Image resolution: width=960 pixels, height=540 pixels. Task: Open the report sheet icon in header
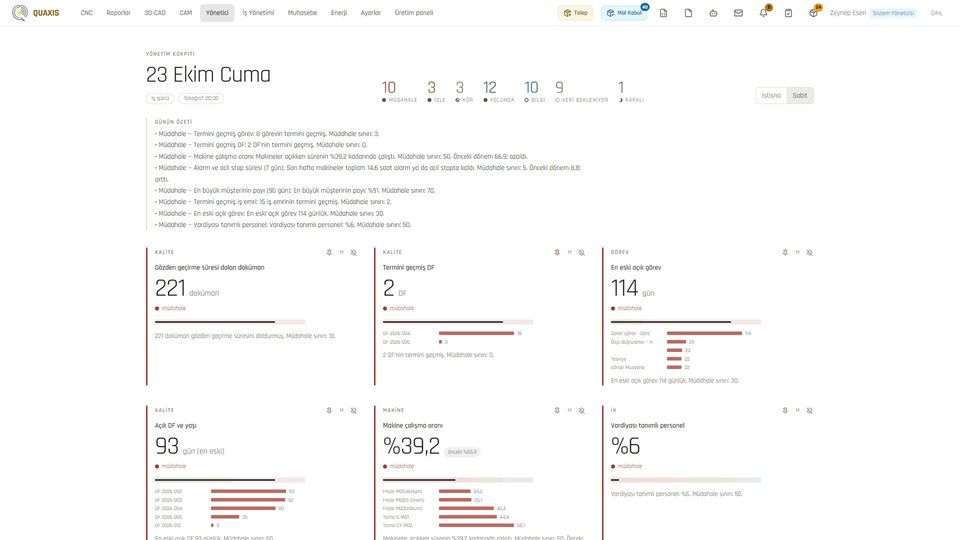(x=663, y=13)
